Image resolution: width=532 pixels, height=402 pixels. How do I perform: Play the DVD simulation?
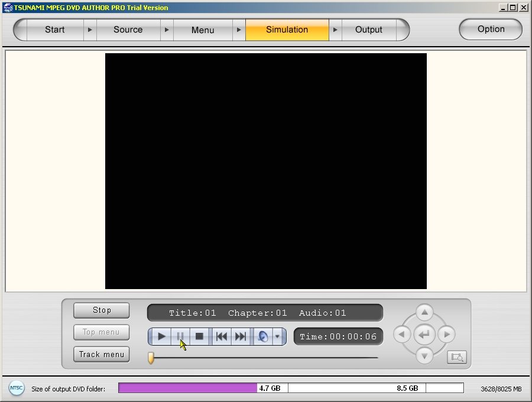(x=161, y=336)
